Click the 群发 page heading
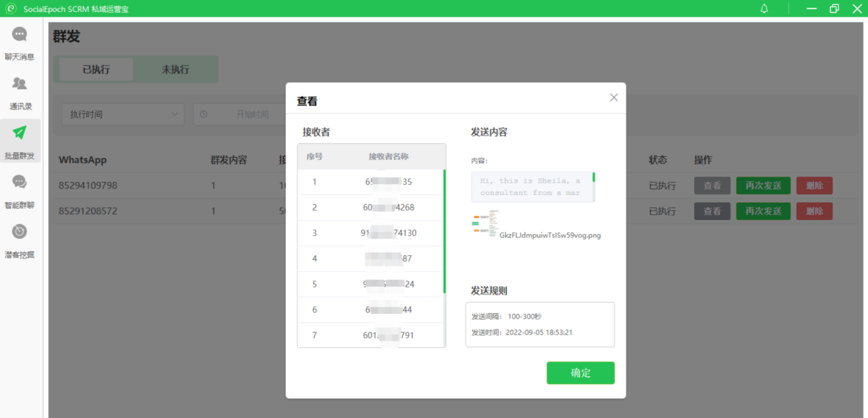The height and width of the screenshot is (418, 868). (x=67, y=37)
